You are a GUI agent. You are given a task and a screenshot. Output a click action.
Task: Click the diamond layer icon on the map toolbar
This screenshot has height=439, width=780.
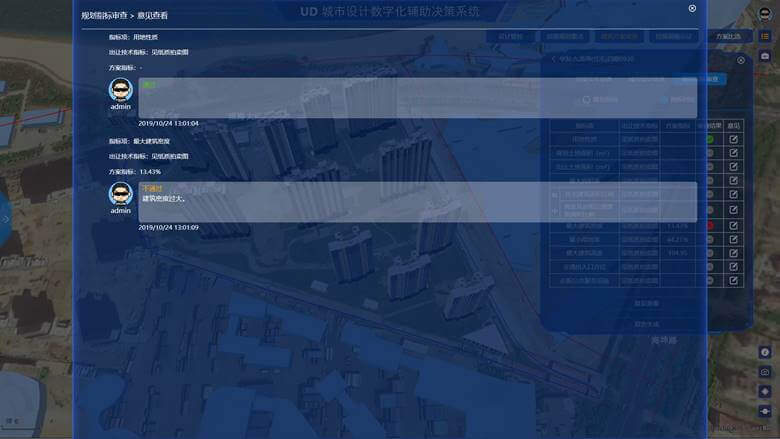(x=765, y=392)
